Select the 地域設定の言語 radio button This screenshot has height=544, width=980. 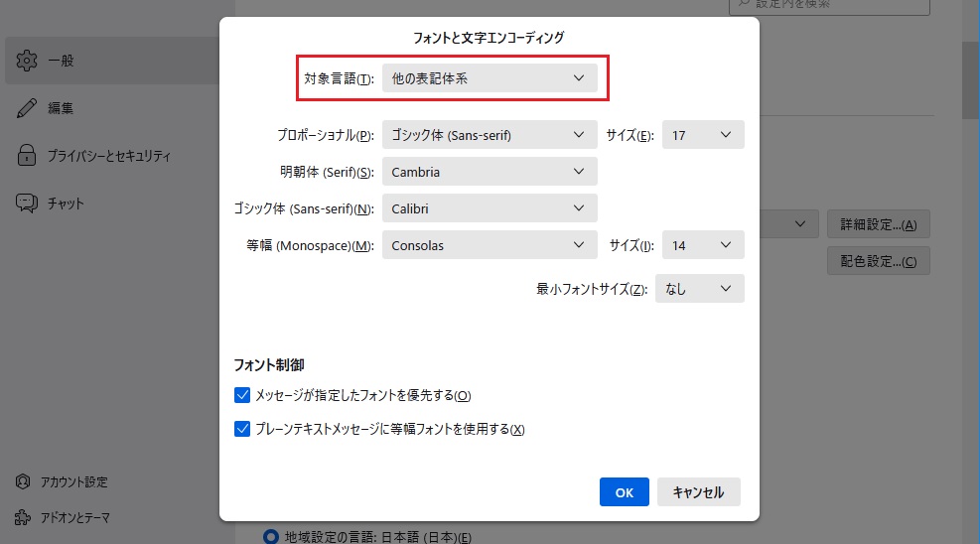coord(271,537)
